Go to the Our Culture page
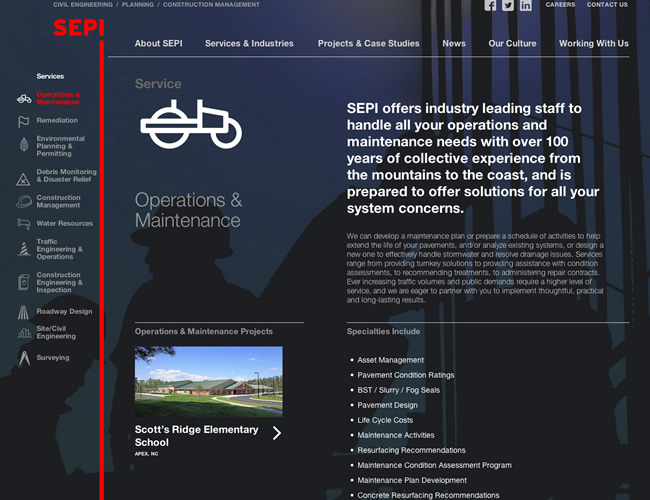 512,44
